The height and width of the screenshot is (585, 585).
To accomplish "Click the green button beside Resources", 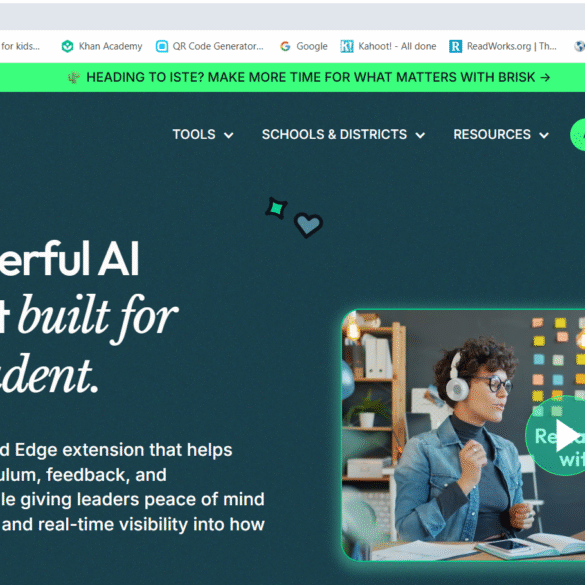I will pos(578,135).
